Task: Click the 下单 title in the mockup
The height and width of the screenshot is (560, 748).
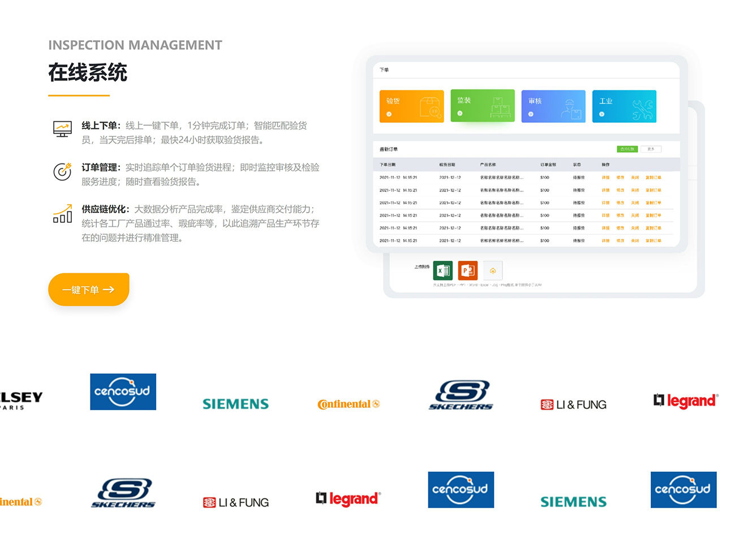Action: (x=384, y=70)
